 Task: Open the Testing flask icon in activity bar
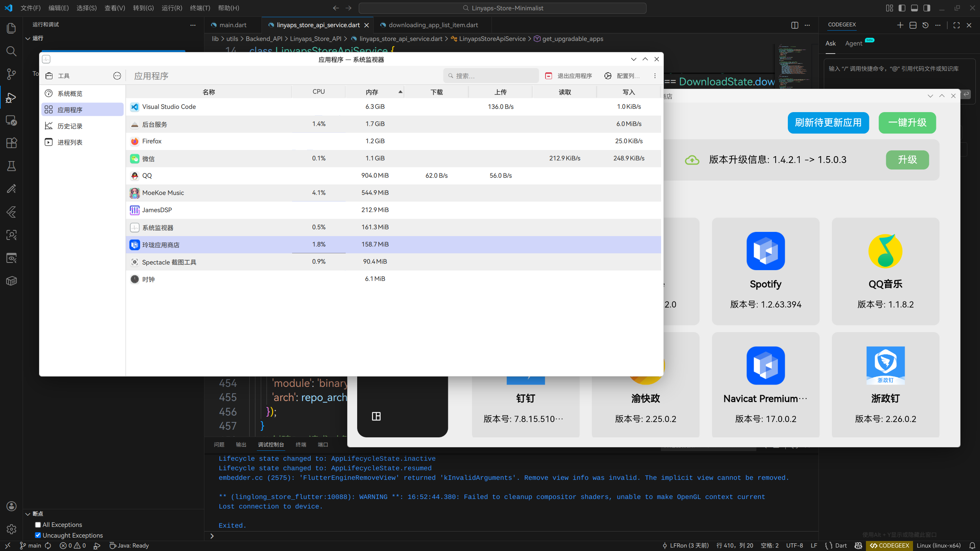11,166
